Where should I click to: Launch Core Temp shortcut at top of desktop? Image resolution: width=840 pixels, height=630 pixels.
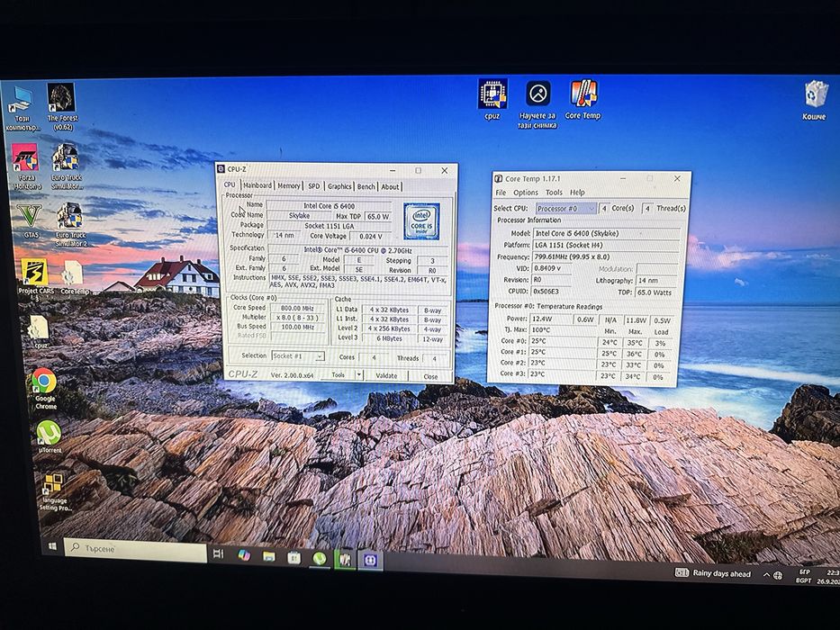point(583,100)
